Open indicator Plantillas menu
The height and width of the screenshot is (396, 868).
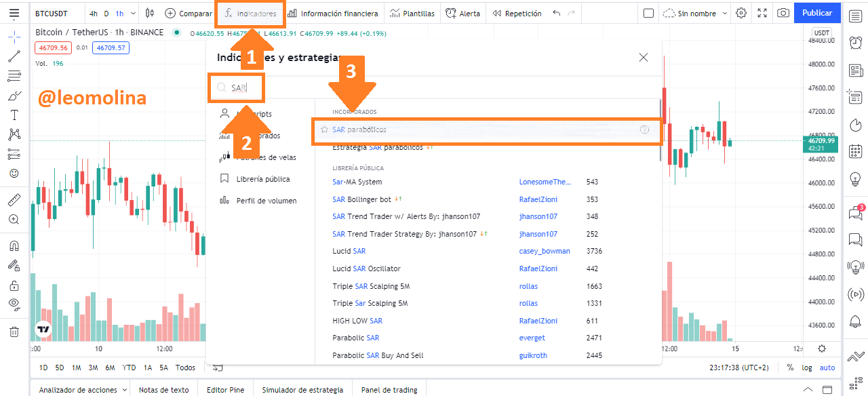point(413,13)
